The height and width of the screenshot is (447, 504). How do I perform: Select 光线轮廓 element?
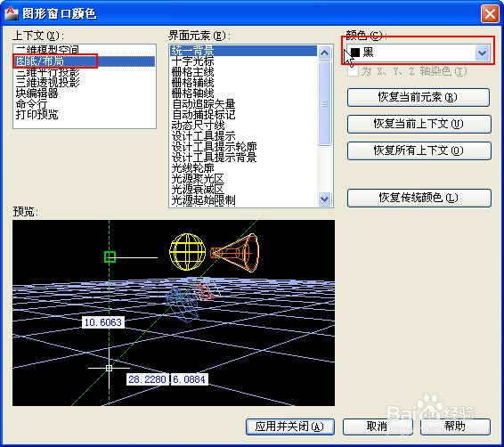coord(243,168)
